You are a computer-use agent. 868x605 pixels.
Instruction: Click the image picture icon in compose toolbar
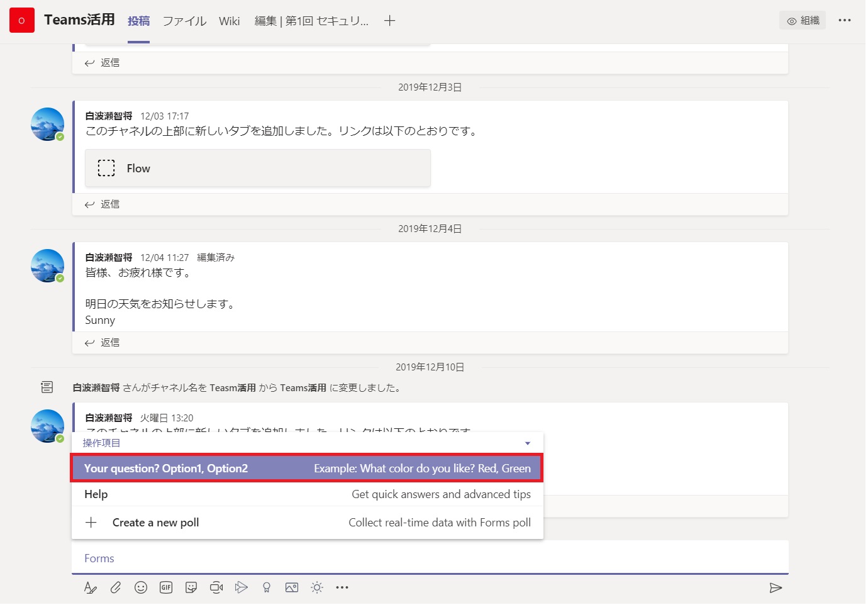pyautogui.click(x=292, y=589)
